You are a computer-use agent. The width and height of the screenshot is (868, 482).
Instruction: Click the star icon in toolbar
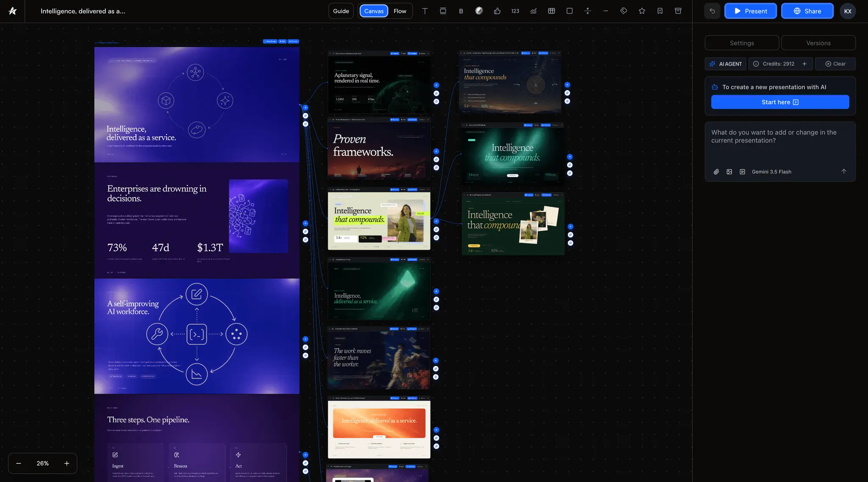coord(642,11)
